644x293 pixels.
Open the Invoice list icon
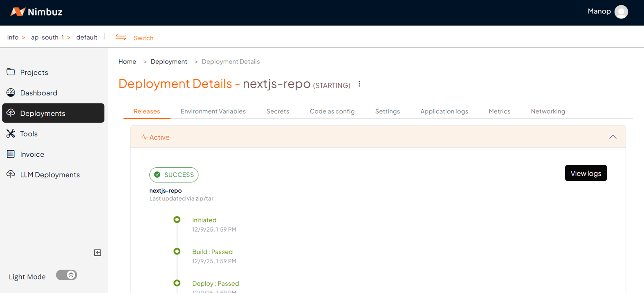(x=11, y=154)
